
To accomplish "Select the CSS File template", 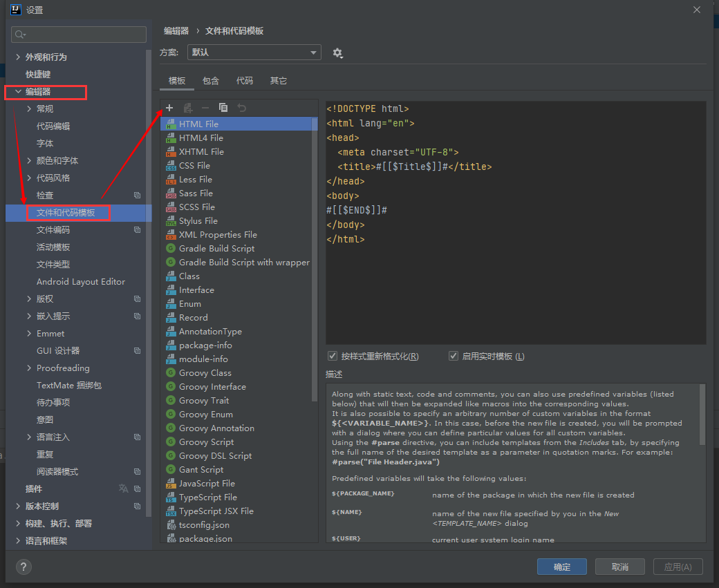I will point(194,166).
